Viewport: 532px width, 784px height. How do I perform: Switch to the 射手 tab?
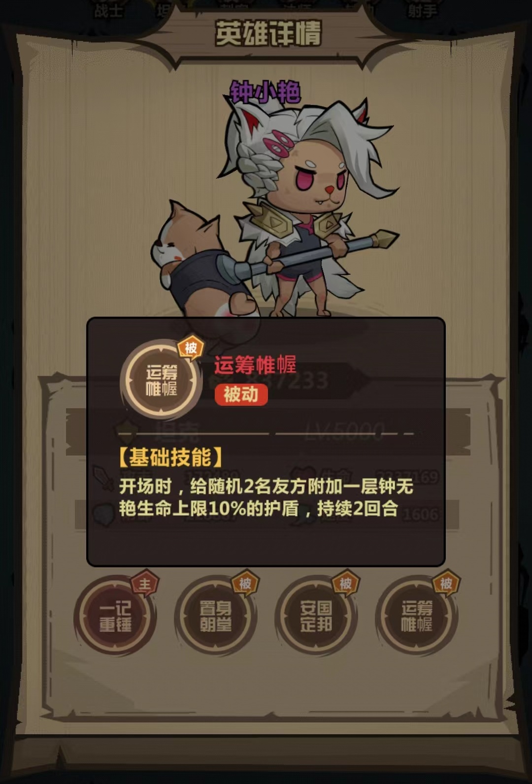(422, 10)
